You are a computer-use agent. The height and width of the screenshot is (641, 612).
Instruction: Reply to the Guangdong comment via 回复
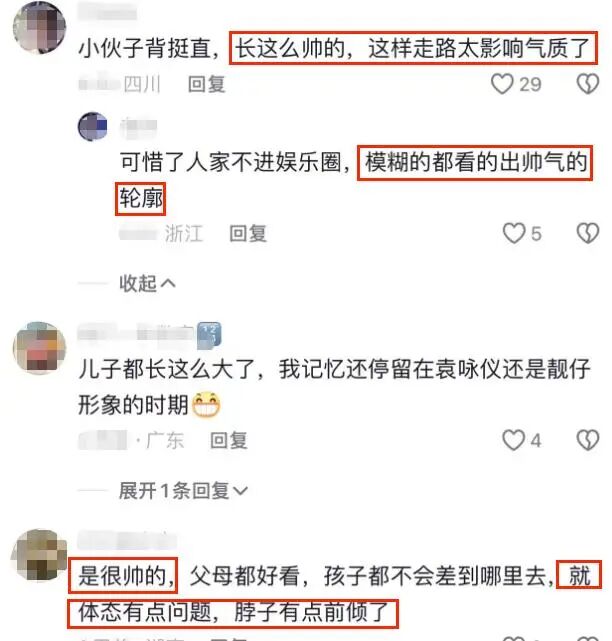click(229, 440)
